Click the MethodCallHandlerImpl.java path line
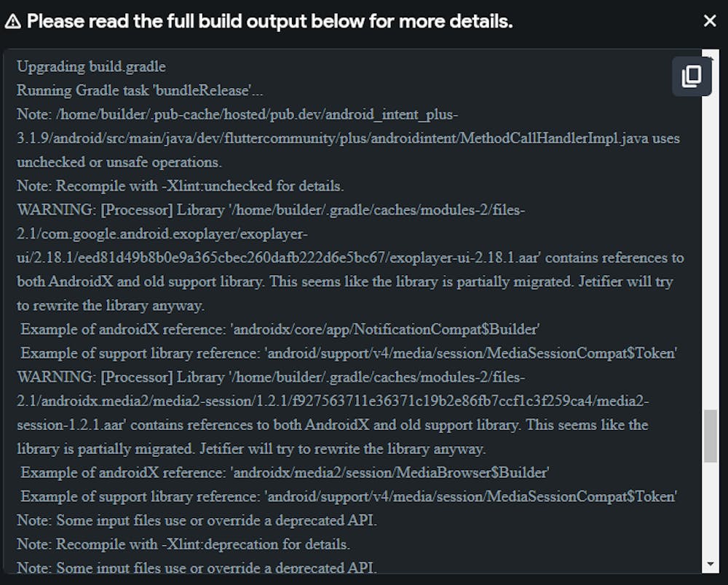 349,138
